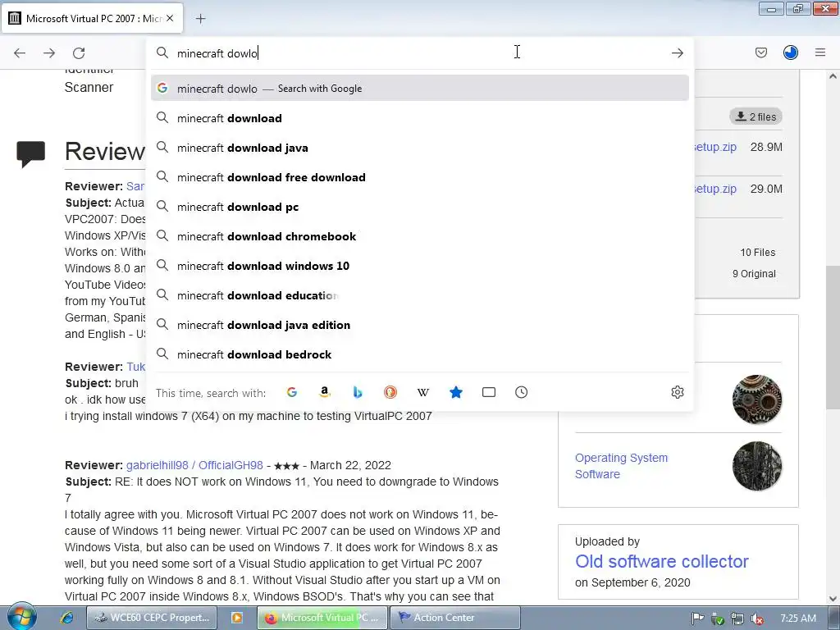The height and width of the screenshot is (630, 840).
Task: Click the '10 Files' text
Action: coord(757,253)
